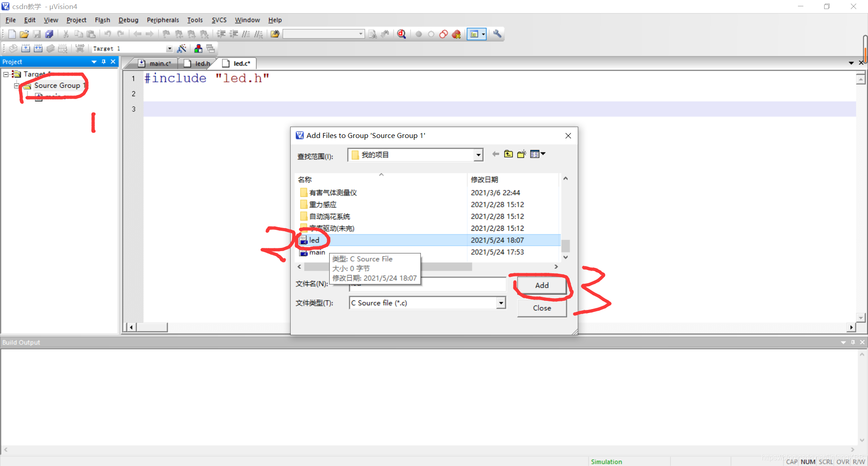
Task: Create a new folder in the dialog
Action: point(522,154)
